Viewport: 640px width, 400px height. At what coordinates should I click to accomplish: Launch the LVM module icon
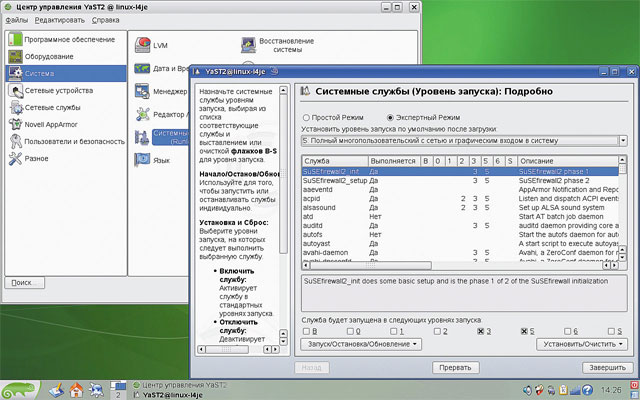pyautogui.click(x=143, y=45)
